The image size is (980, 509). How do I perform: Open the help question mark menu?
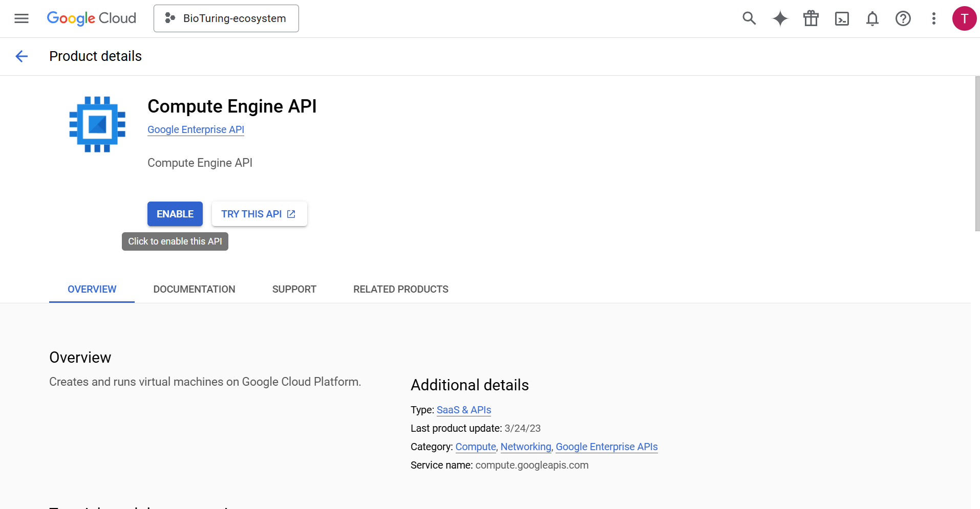[x=903, y=18]
